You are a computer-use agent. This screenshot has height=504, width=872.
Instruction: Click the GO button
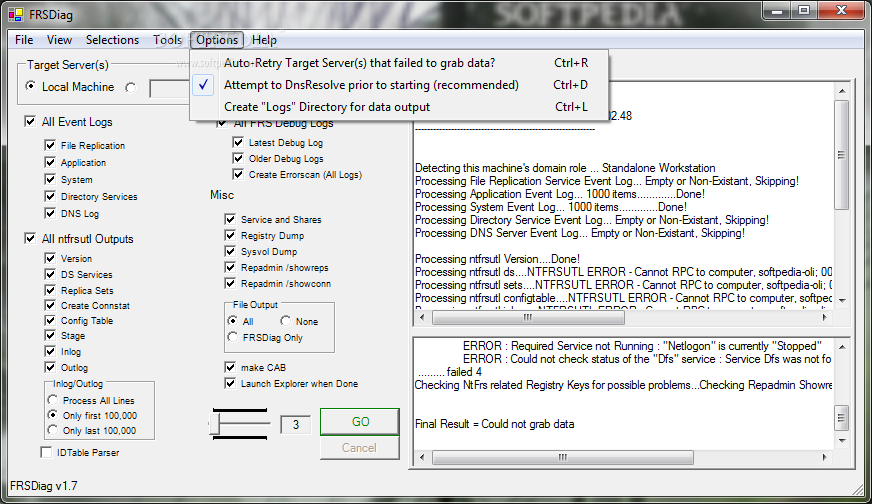pos(360,422)
